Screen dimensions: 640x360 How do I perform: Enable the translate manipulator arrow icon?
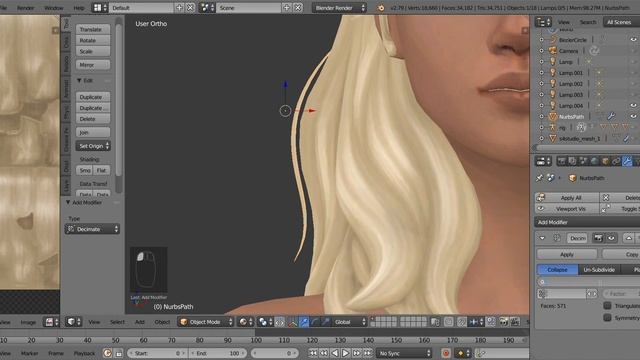[x=304, y=322]
